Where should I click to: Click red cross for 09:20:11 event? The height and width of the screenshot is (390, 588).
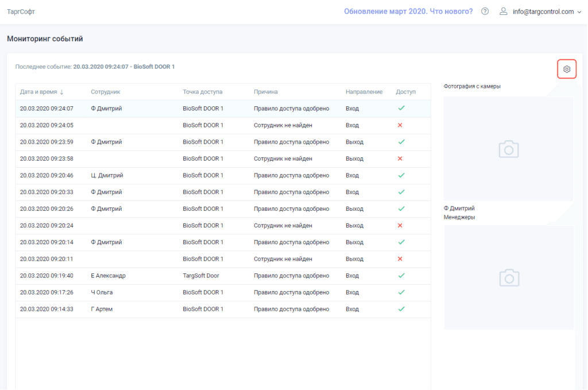400,259
